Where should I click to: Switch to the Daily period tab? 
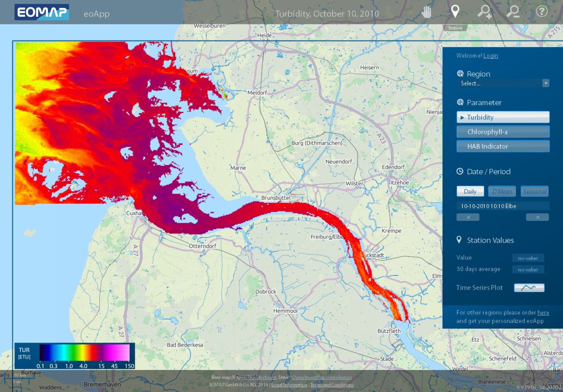click(x=470, y=191)
